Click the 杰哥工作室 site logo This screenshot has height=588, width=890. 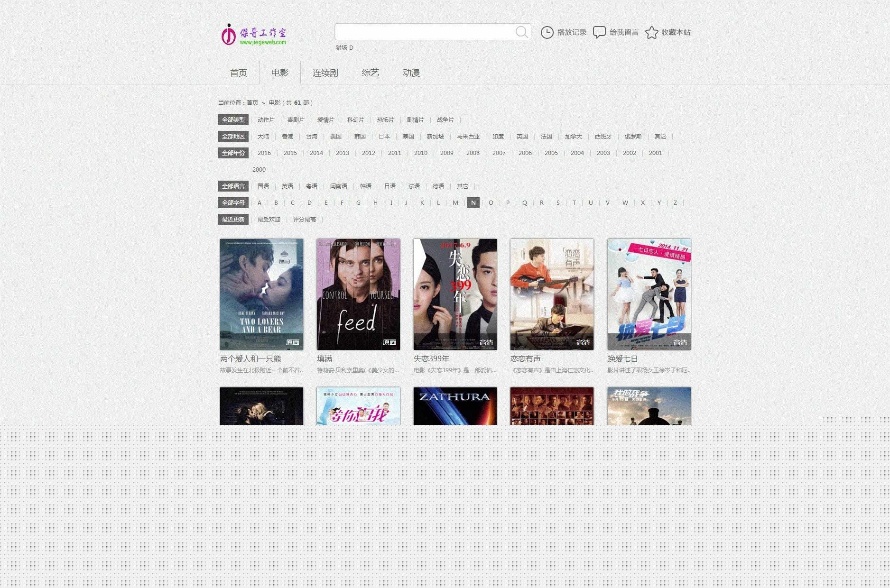[x=254, y=35]
